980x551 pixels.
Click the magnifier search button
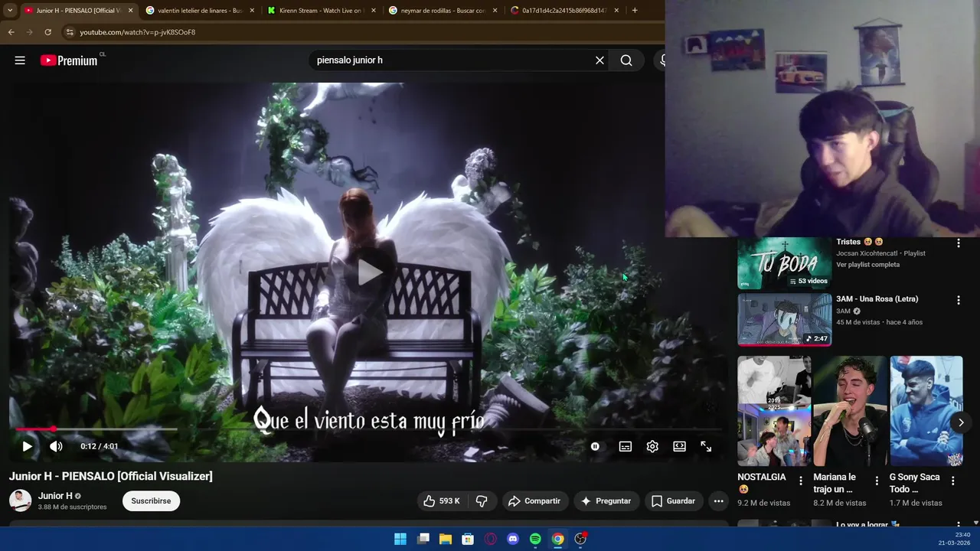626,60
